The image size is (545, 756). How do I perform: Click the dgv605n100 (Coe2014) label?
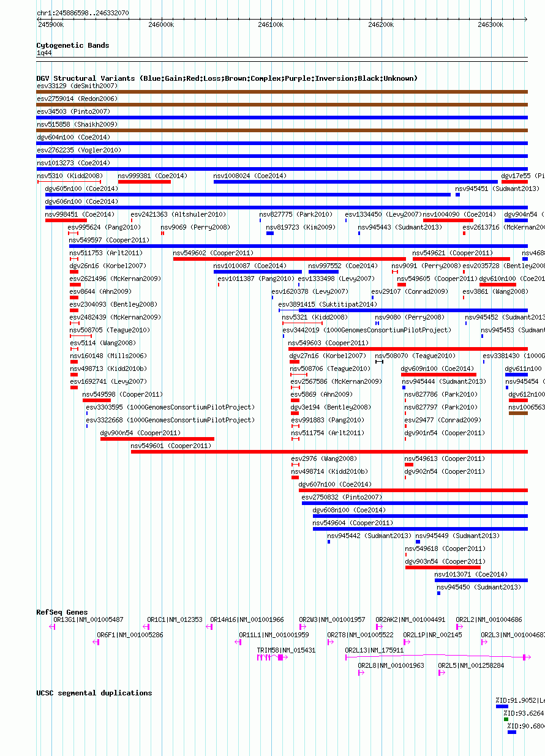pos(82,189)
